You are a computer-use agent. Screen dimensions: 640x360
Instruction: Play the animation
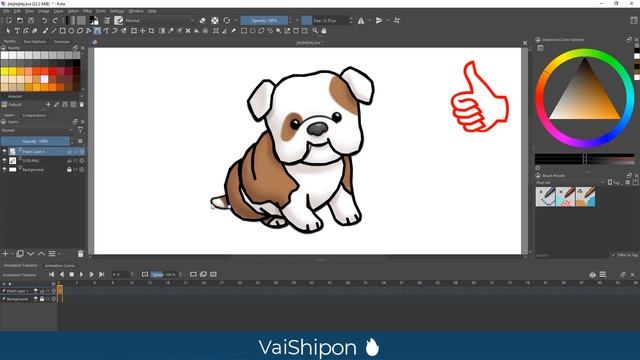click(x=81, y=275)
